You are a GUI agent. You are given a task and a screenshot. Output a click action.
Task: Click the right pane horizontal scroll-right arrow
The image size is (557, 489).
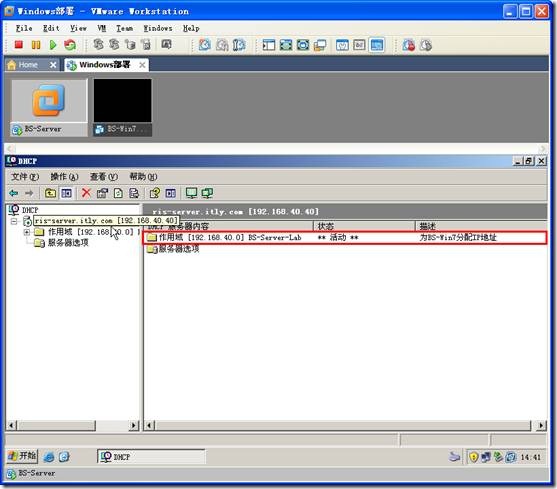541,425
